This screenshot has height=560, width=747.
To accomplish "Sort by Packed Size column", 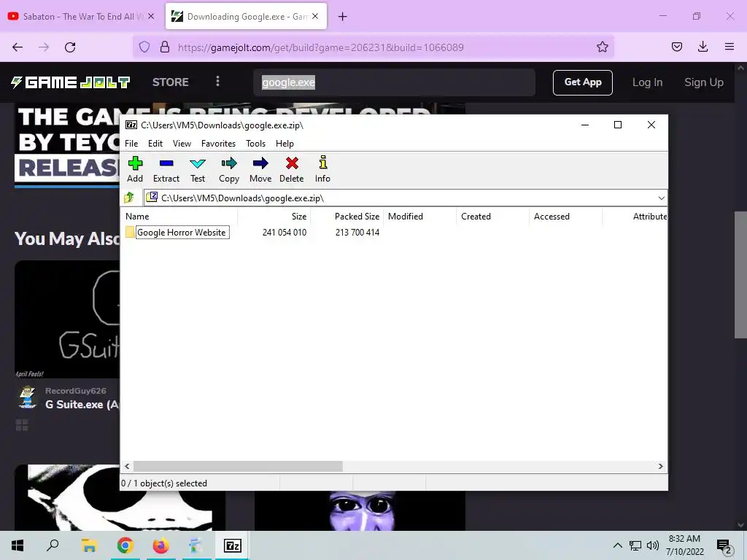I will [348, 216].
